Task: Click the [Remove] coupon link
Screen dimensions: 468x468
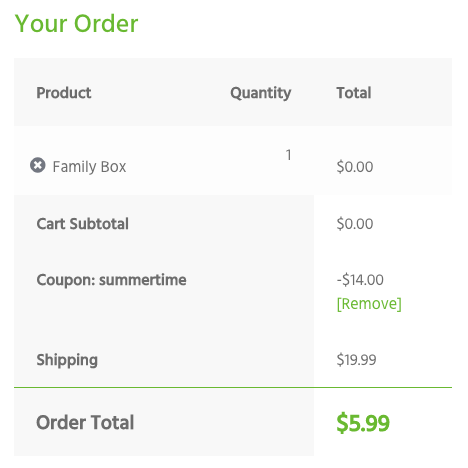Action: point(369,304)
